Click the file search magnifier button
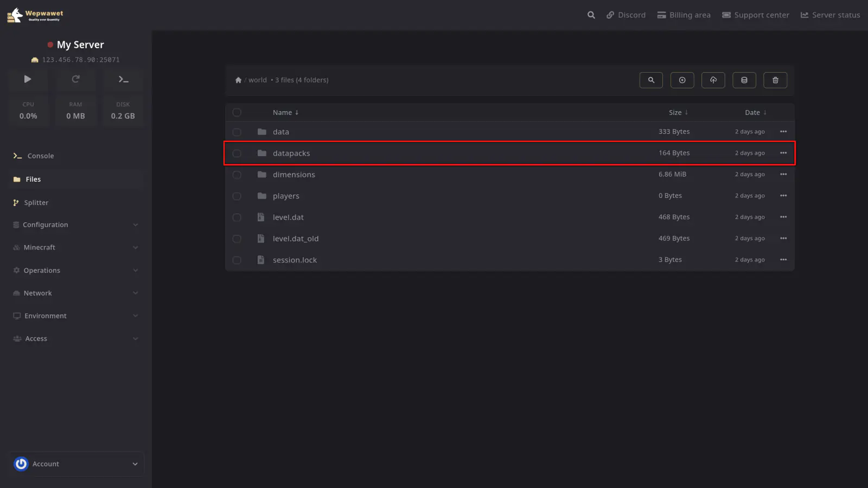The width and height of the screenshot is (868, 488). tap(651, 80)
